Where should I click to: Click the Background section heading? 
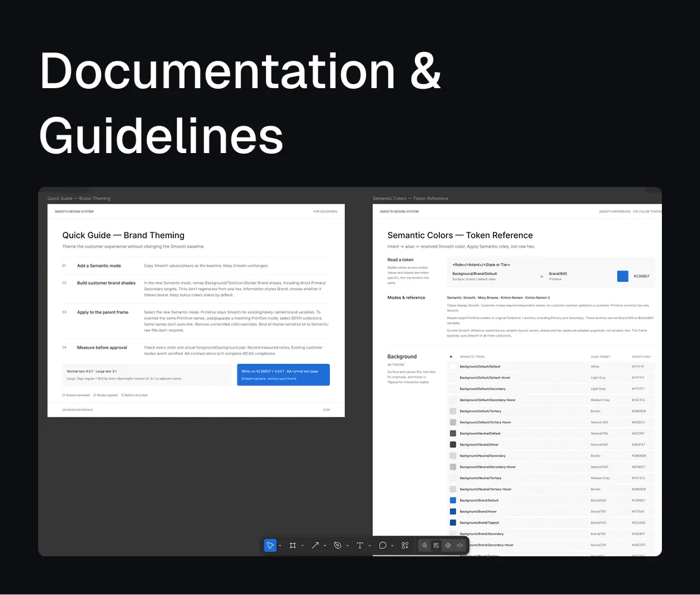click(x=402, y=356)
